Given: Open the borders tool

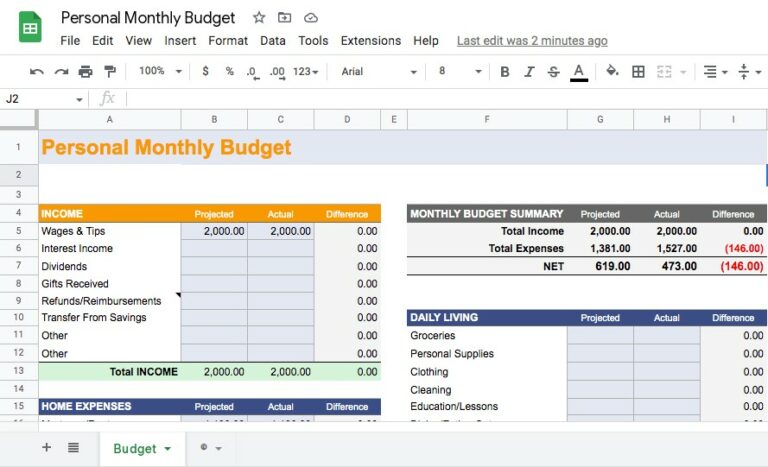Looking at the screenshot, I should tap(638, 72).
